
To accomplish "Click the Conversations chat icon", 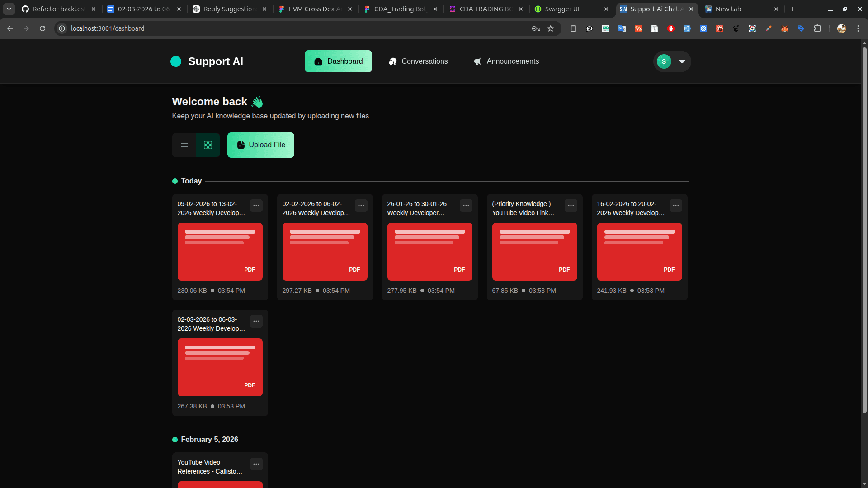I will click(392, 61).
